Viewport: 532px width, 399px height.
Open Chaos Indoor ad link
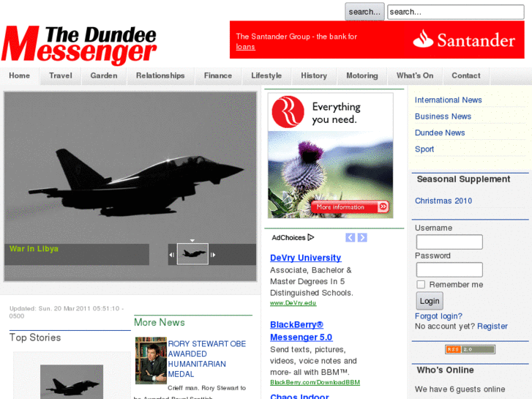299,396
